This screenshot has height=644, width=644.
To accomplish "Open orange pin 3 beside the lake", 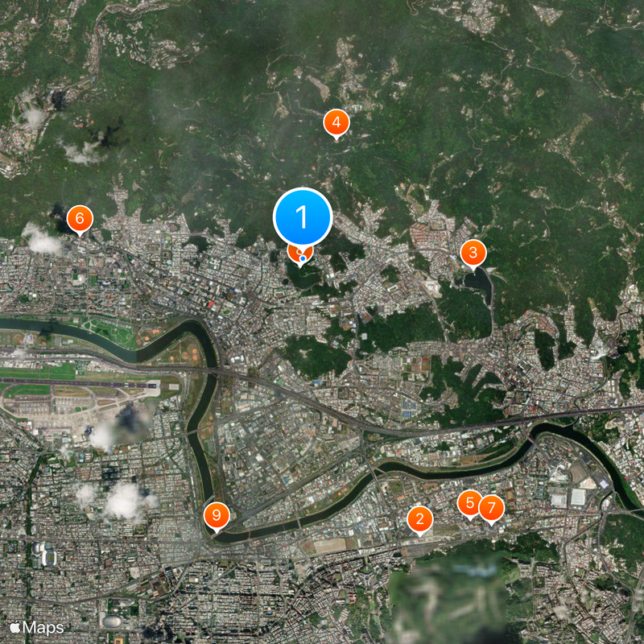I will pyautogui.click(x=473, y=253).
